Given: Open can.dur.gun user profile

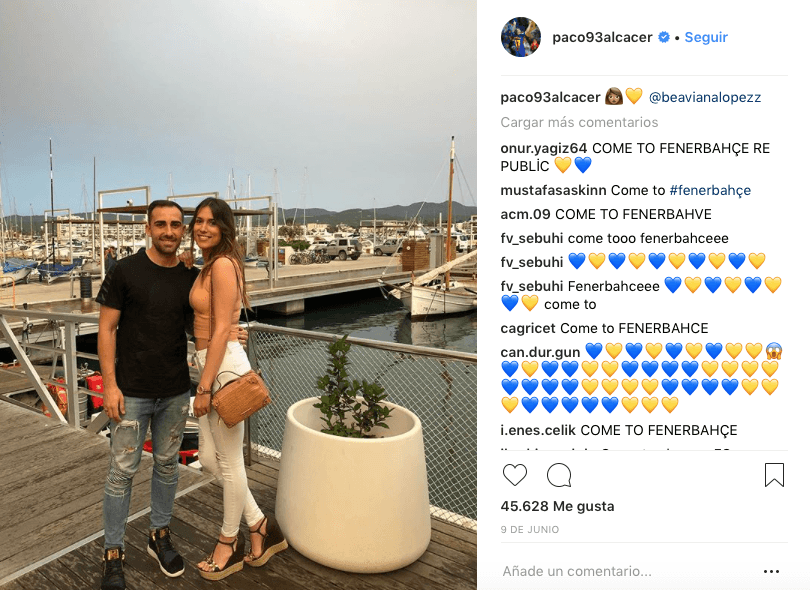Looking at the screenshot, I should [x=540, y=352].
